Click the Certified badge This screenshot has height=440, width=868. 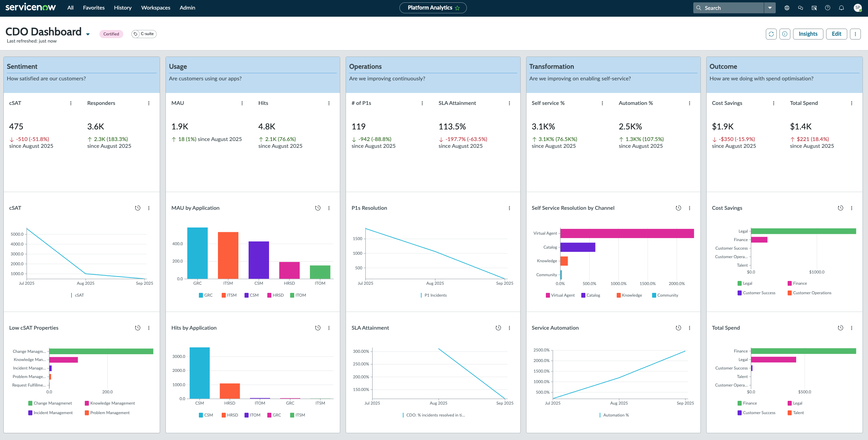pos(111,34)
